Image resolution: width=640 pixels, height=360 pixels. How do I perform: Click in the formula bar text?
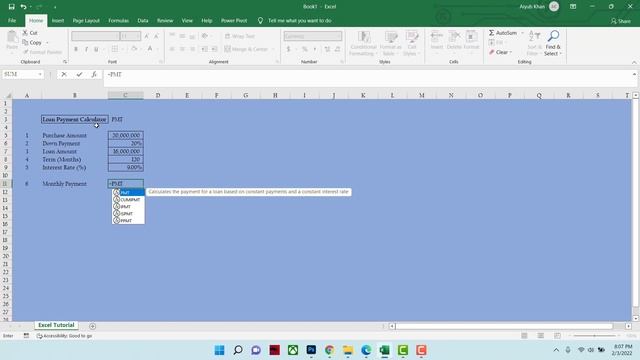[x=115, y=75]
